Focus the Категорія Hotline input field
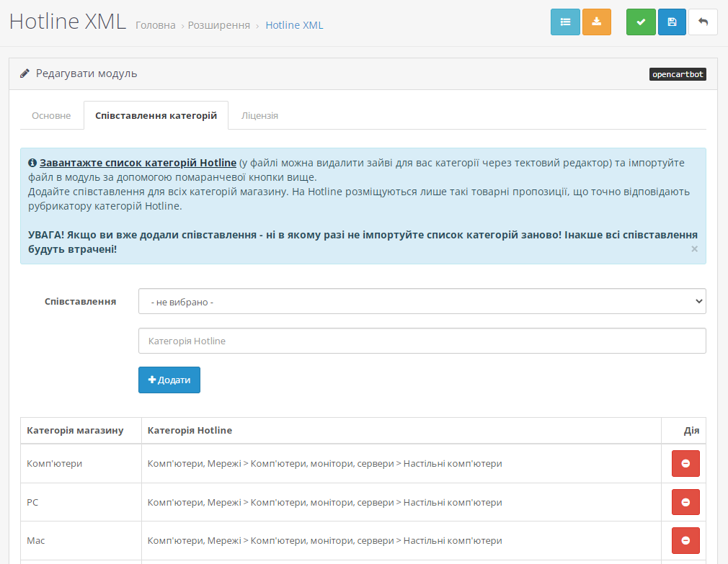Viewport: 728px width, 564px height. [x=422, y=341]
